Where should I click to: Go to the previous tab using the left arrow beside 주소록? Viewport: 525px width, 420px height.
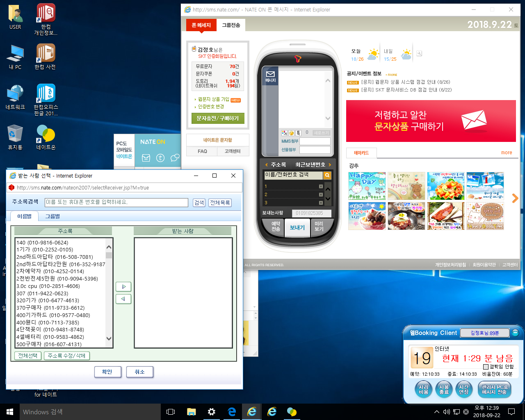click(x=266, y=164)
